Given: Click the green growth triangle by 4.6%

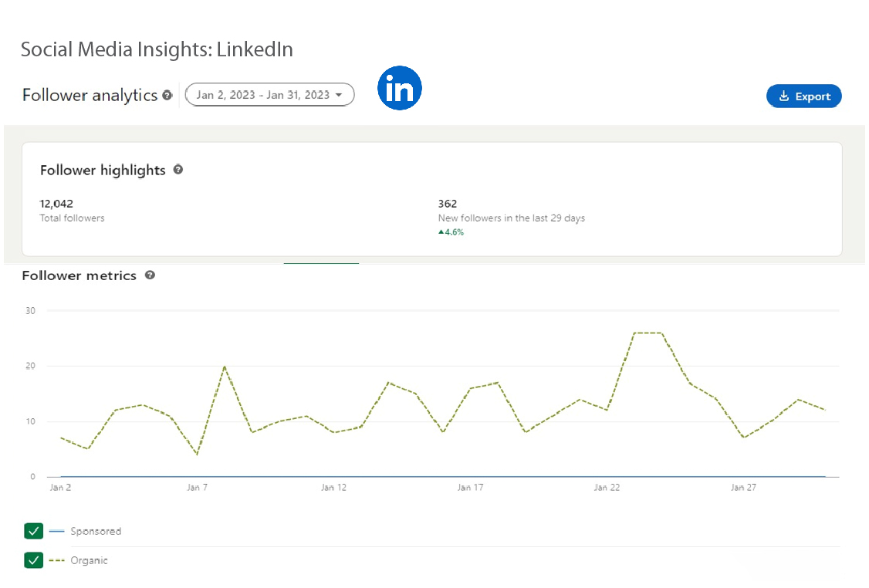Looking at the screenshot, I should click(x=441, y=232).
